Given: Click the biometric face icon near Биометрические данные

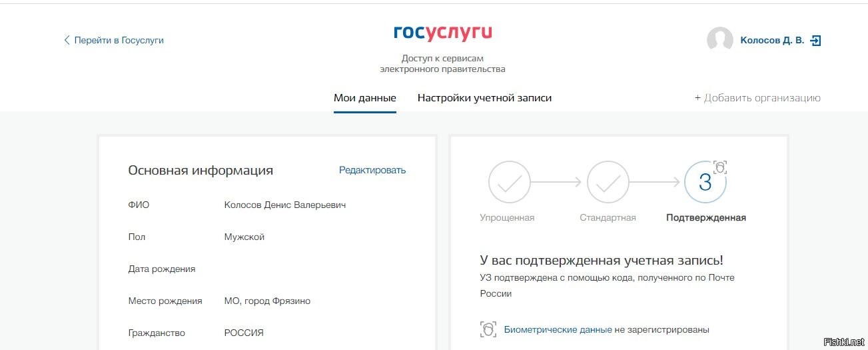Looking at the screenshot, I should pyautogui.click(x=488, y=329).
